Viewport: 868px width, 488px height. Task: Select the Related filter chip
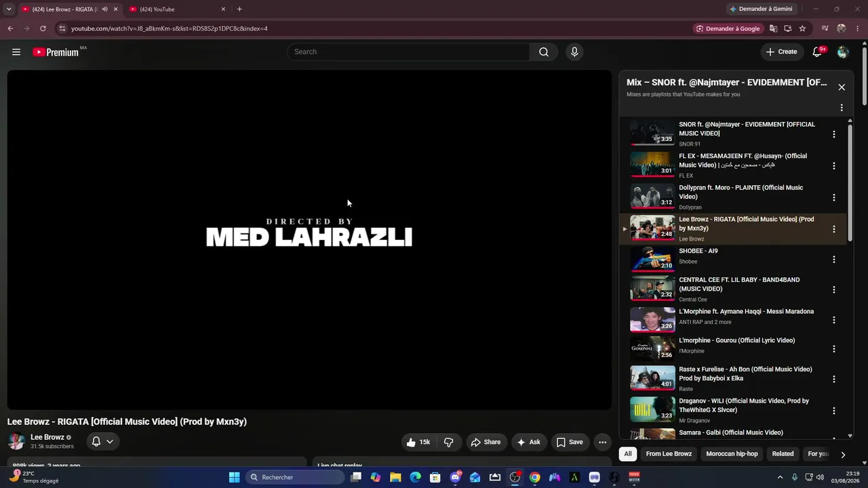tap(783, 454)
